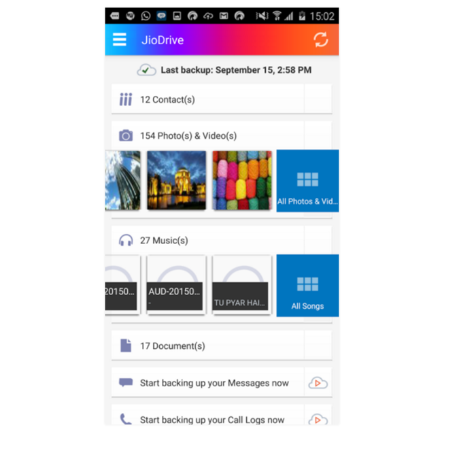Open All Songs tile
This screenshot has height=455, width=476.
click(x=307, y=286)
